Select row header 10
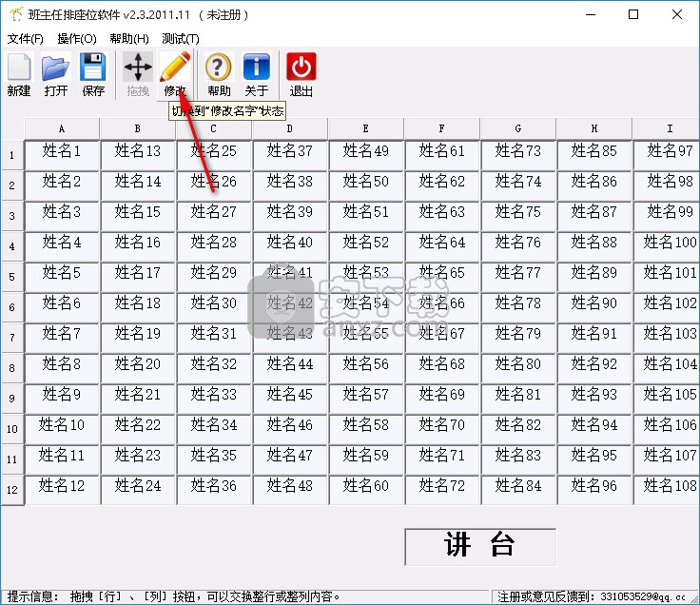Screen dimensions: 700x605 (12, 429)
